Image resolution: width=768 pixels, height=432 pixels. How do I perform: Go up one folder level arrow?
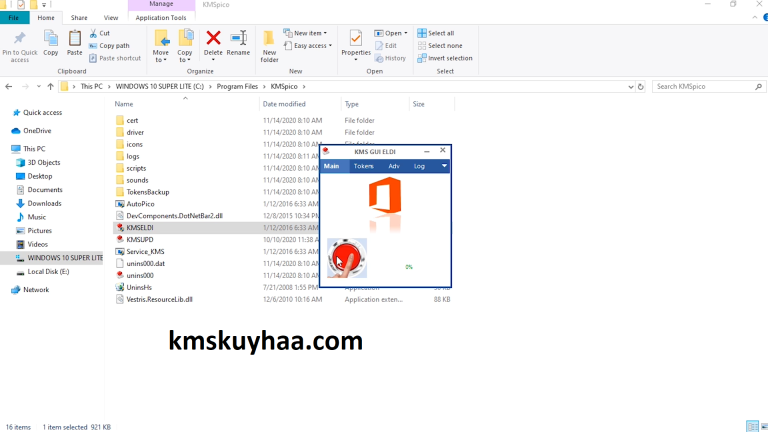[50, 86]
